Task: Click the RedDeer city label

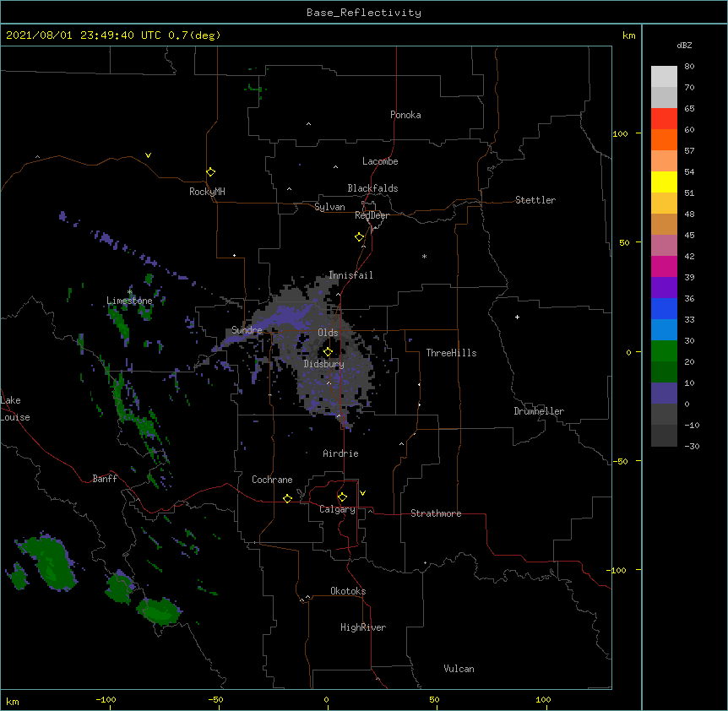Action: (372, 215)
